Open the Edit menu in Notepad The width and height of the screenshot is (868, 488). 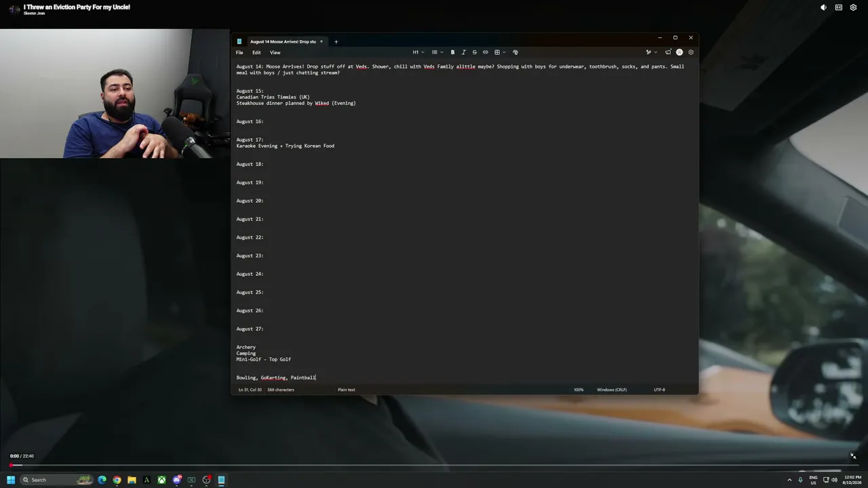(256, 52)
